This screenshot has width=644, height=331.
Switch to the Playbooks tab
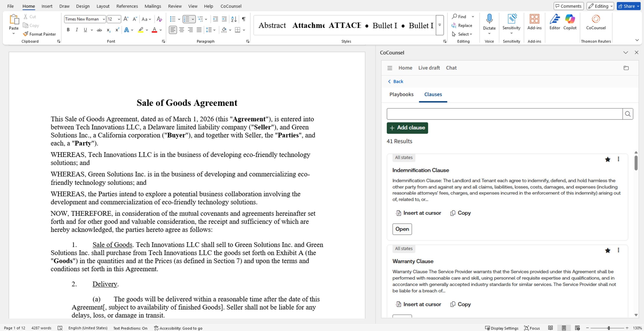click(401, 94)
